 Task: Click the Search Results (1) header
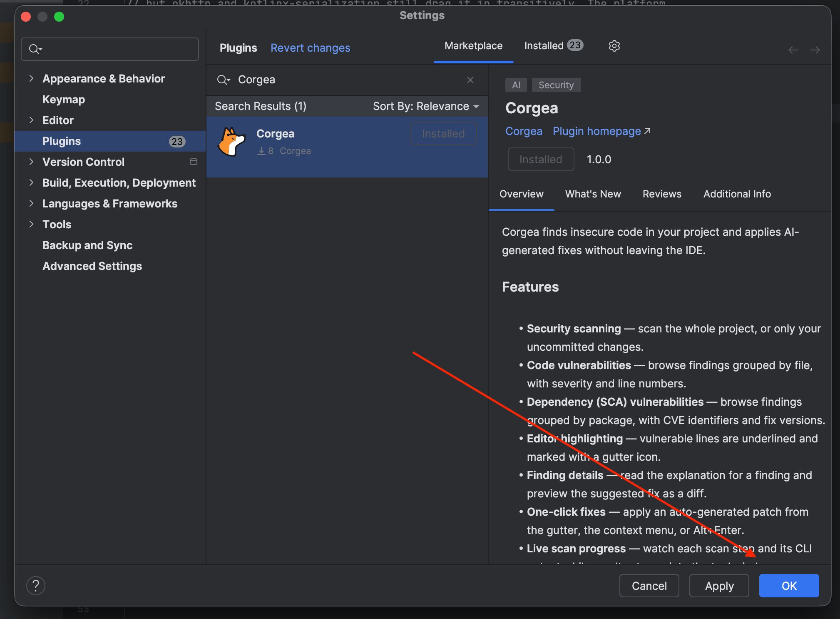click(x=261, y=106)
